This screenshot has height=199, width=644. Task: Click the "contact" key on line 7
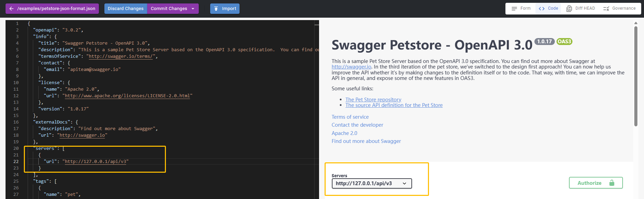click(x=50, y=63)
